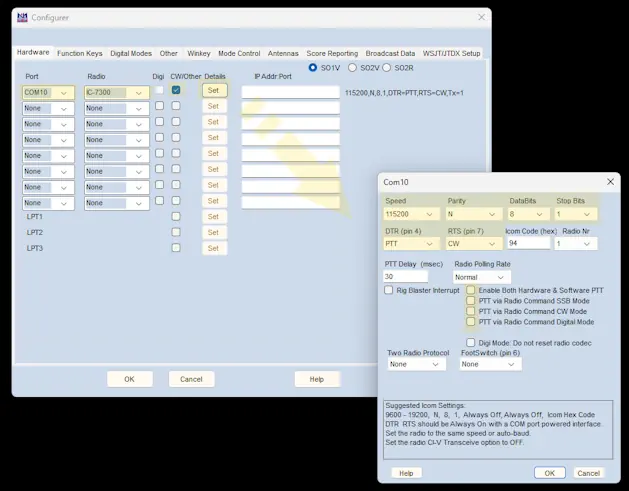
Task: Switch to the Function Keys tab
Action: [79, 53]
